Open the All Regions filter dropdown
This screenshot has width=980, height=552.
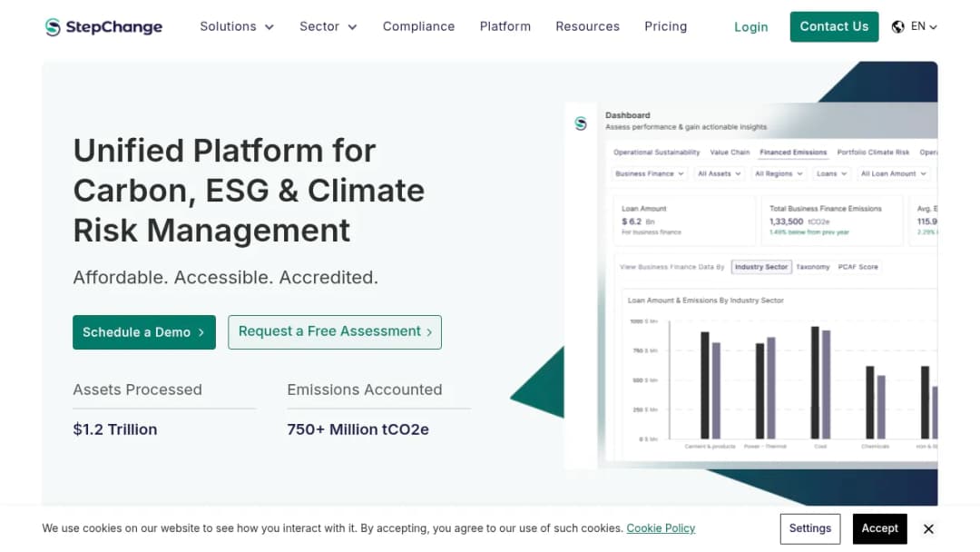(x=779, y=173)
